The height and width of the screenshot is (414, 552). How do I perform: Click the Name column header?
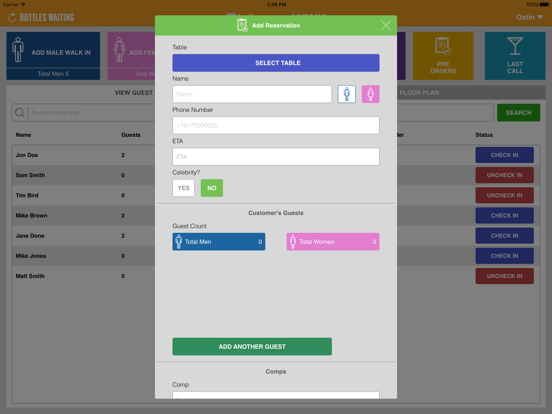[x=23, y=135]
